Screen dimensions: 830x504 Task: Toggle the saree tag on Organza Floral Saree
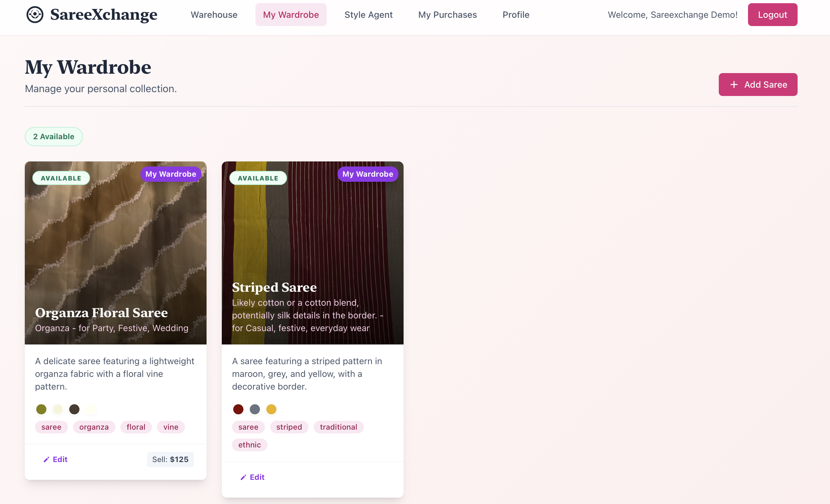pyautogui.click(x=51, y=427)
